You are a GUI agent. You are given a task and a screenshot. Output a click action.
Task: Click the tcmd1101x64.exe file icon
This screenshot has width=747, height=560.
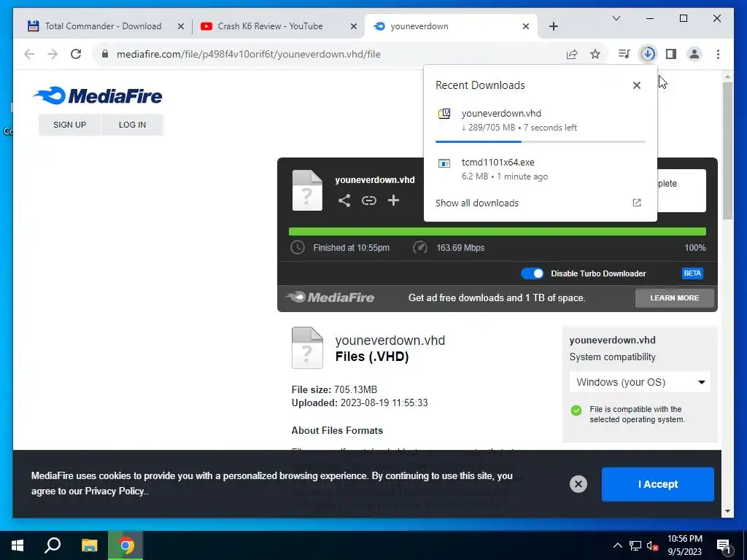tap(444, 163)
